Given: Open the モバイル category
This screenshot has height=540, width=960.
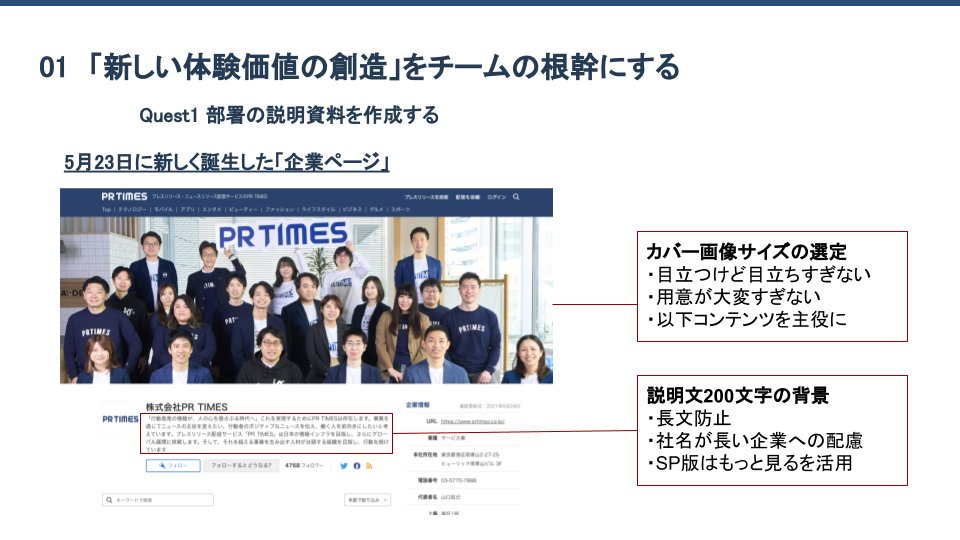Looking at the screenshot, I should click(x=163, y=209).
